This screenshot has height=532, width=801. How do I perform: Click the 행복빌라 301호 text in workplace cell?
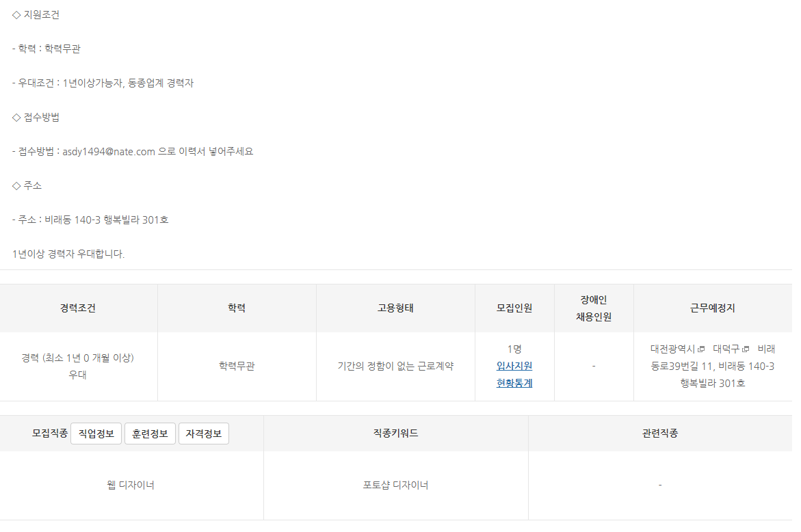[x=713, y=383]
